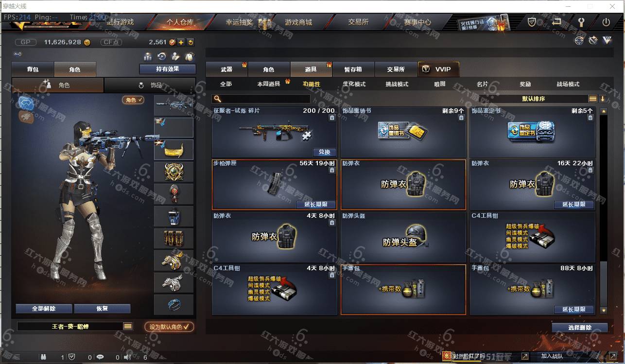This screenshot has height=364, width=625.
Task: Click 兑换 button on 征服者-试炼 碎片
Action: pyautogui.click(x=324, y=152)
